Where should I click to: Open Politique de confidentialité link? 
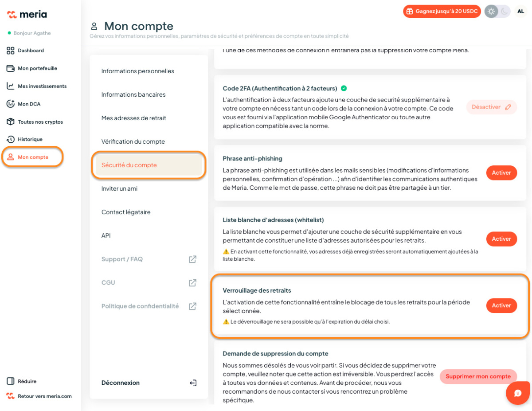point(140,306)
